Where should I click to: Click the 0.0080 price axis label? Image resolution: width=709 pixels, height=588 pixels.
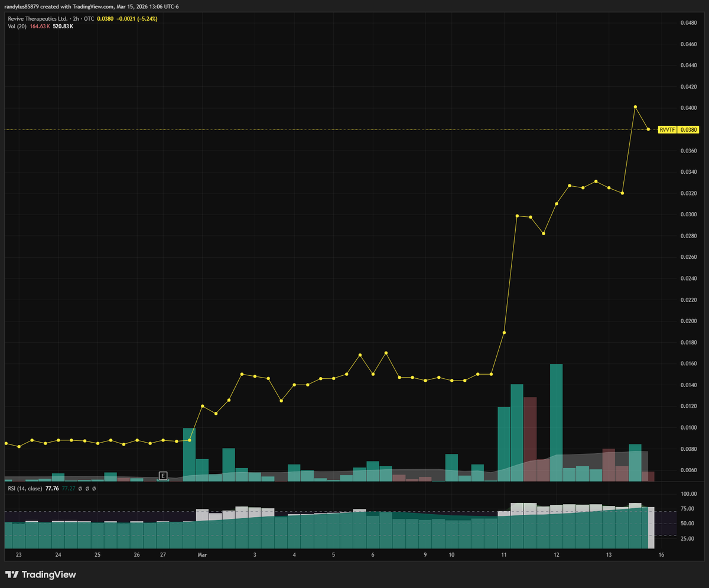[689, 449]
